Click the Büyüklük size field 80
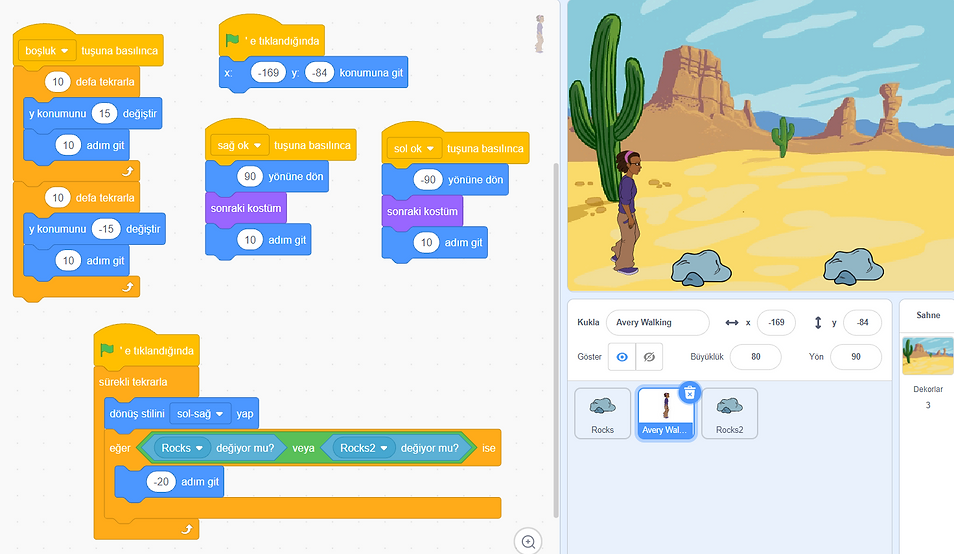This screenshot has width=954, height=554. (x=756, y=357)
